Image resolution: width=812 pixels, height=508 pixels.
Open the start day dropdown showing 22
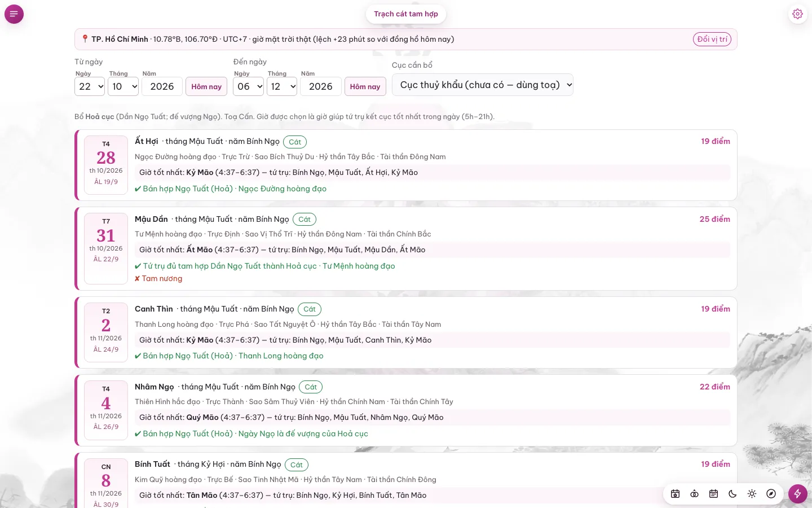coord(90,86)
